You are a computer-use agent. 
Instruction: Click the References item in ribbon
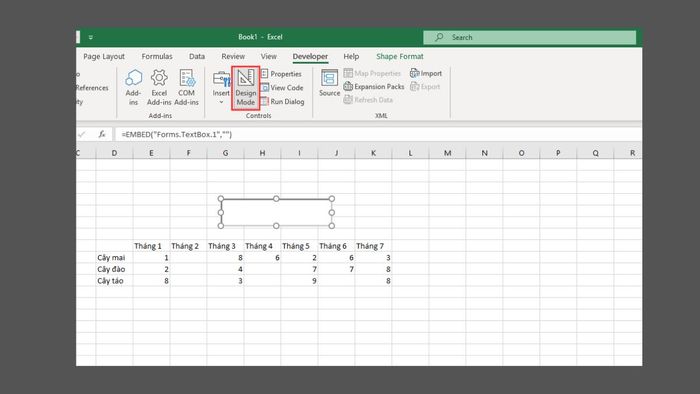[x=93, y=87]
